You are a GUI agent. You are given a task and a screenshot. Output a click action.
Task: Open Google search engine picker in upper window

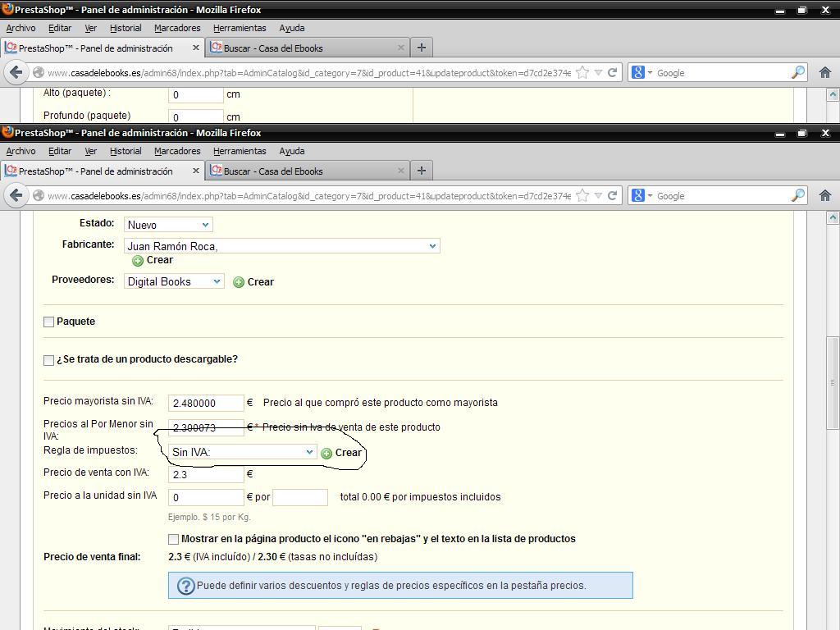point(641,72)
